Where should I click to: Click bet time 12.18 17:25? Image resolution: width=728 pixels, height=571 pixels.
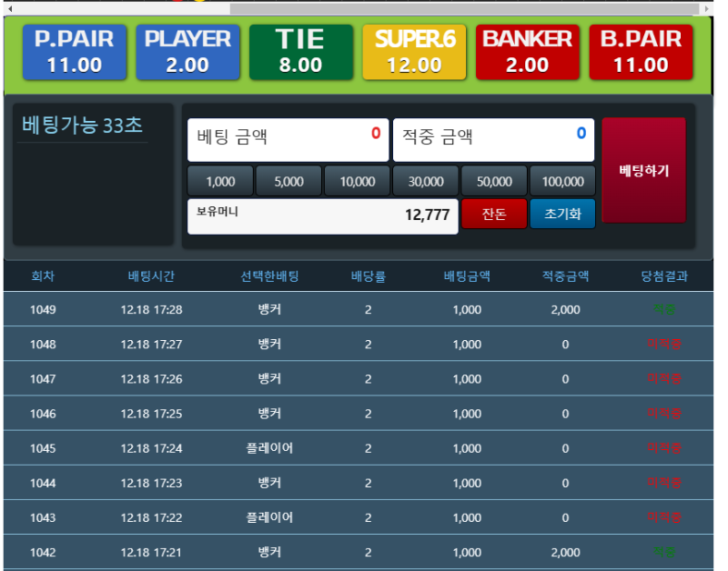tap(151, 414)
